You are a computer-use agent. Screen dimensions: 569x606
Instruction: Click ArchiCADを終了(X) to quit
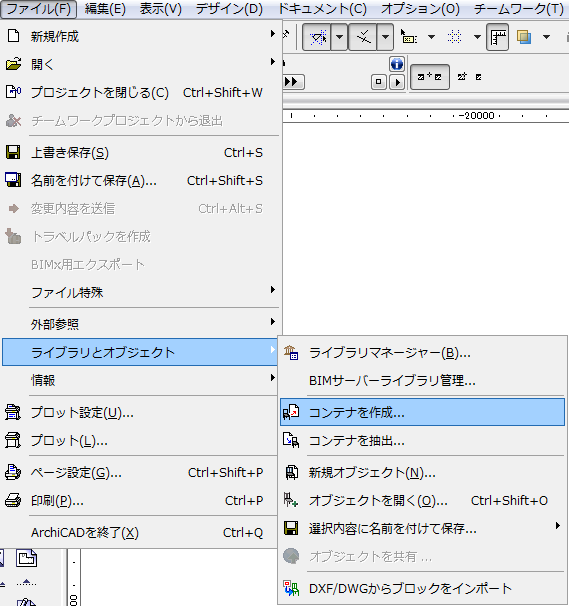(139, 533)
